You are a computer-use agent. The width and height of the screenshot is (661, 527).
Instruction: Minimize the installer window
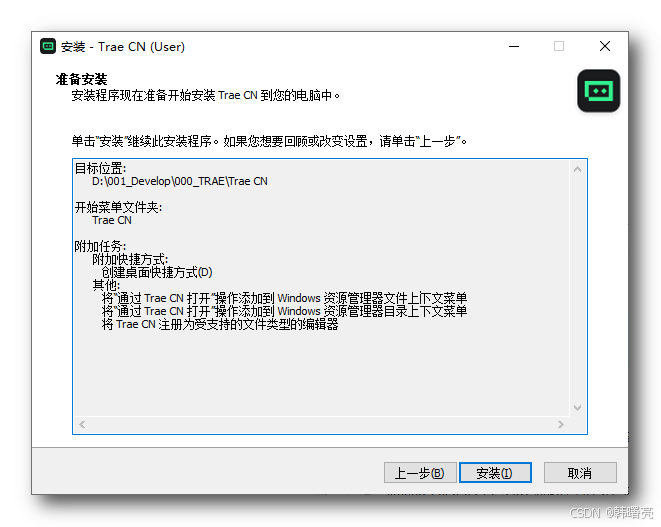(x=514, y=46)
